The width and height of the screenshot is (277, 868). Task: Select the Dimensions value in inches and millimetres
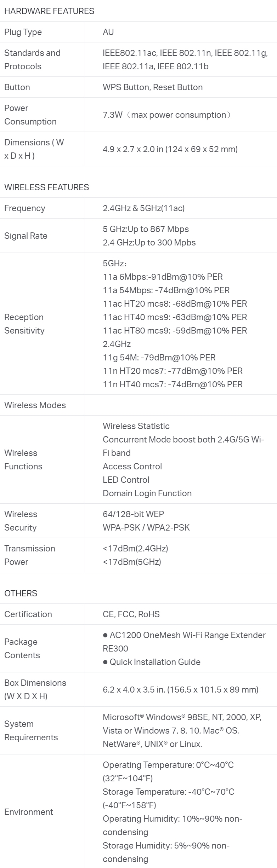tap(170, 149)
